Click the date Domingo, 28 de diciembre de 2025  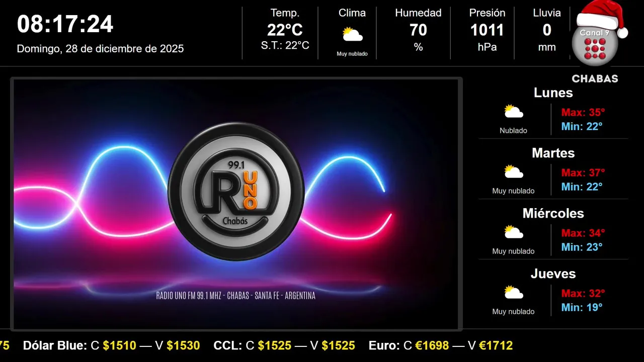100,49
